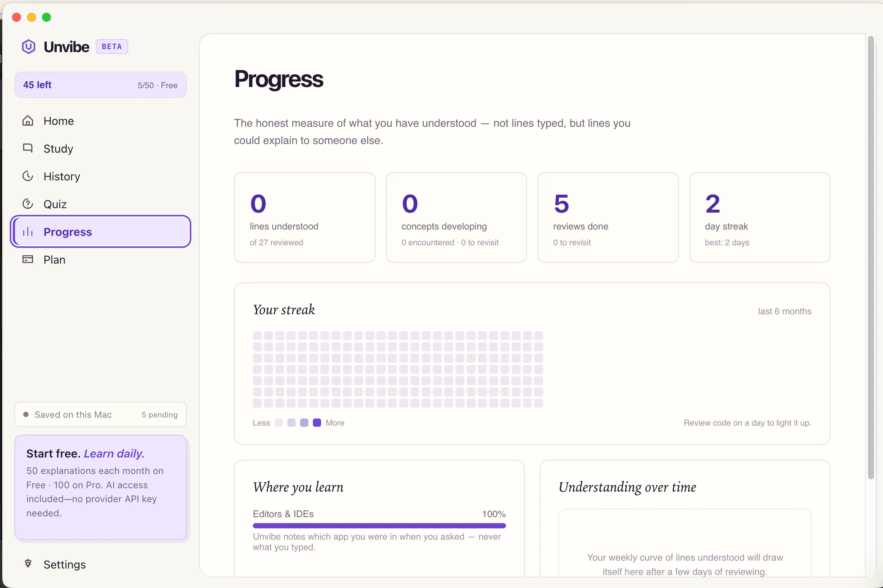Click the concepts developing stat card

pos(457,217)
